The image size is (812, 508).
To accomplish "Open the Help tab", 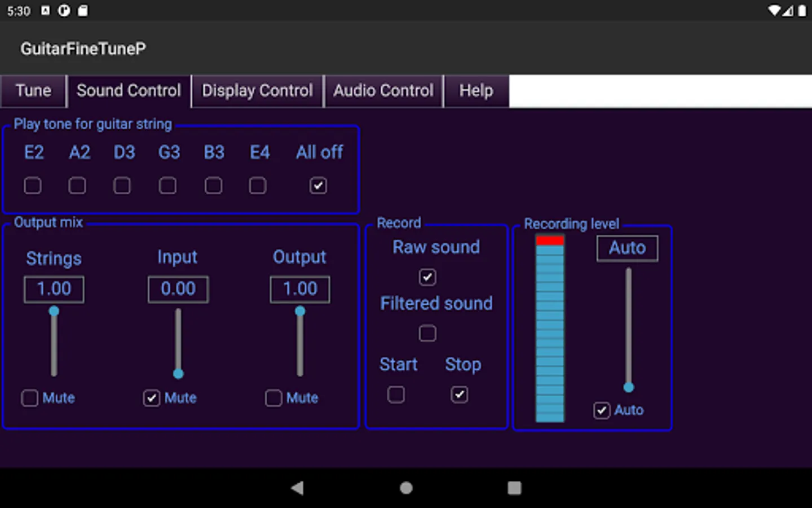I will click(x=476, y=91).
